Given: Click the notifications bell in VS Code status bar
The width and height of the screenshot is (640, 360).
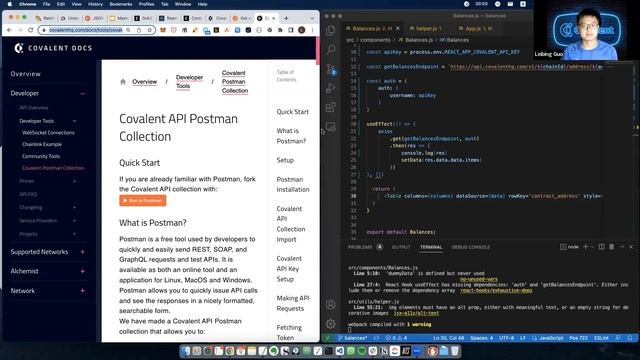Looking at the screenshot, I should 630,338.
